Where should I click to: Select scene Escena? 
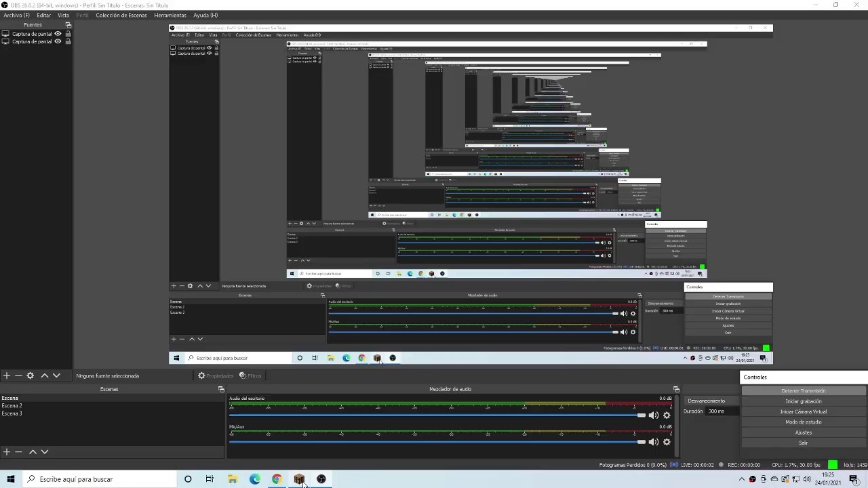(x=112, y=398)
